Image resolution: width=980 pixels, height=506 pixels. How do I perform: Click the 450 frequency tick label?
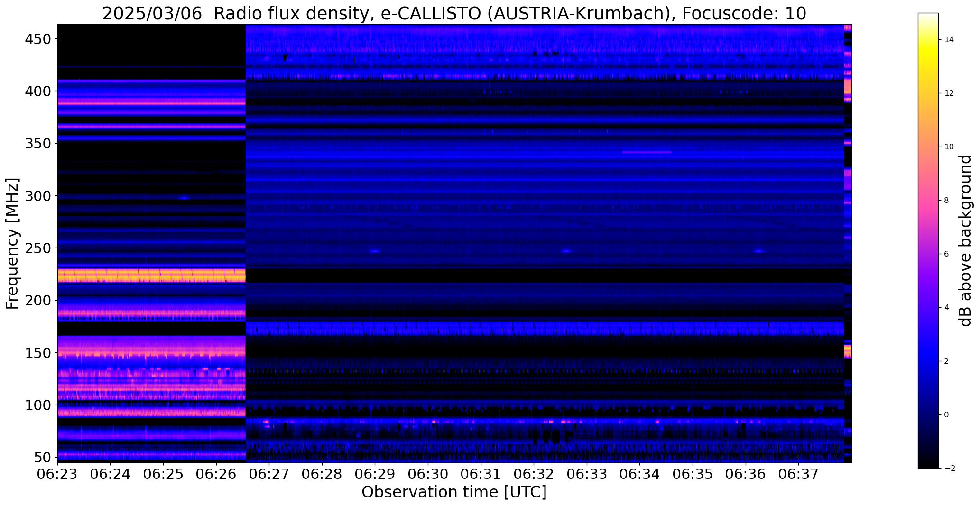pos(38,39)
